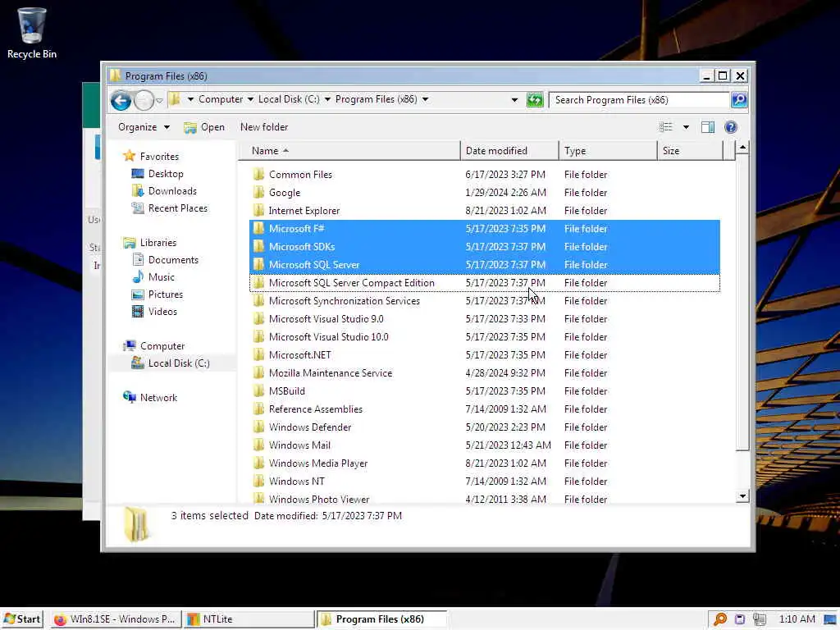This screenshot has width=840, height=630.
Task: Click the Back navigation arrow
Action: pos(121,100)
